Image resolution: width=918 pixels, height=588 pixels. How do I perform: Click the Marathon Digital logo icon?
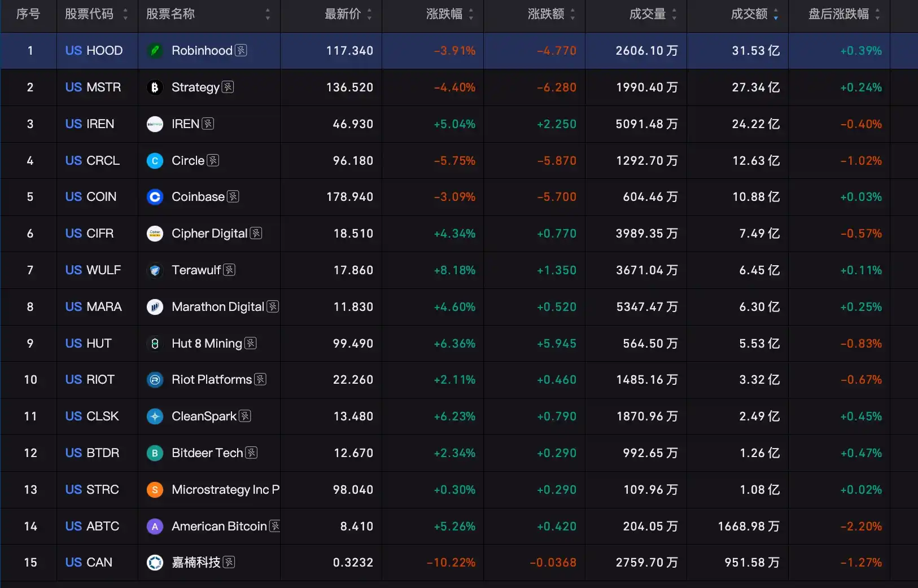pos(155,307)
